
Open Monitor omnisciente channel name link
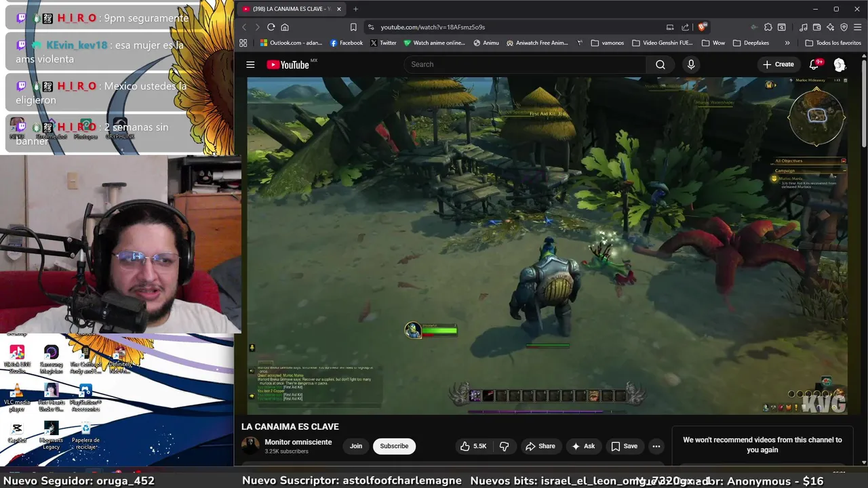(298, 442)
